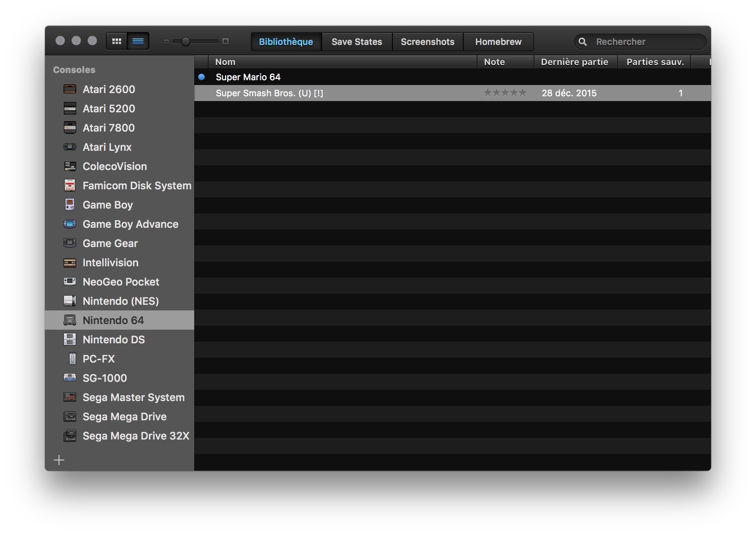Click the ColecoVision console icon

click(70, 166)
